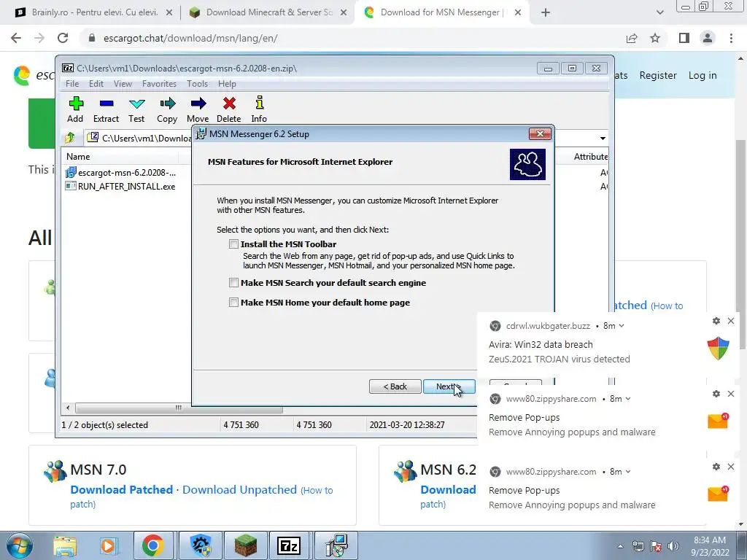The width and height of the screenshot is (747, 560).
Task: Sort by Name column header
Action: 78,157
